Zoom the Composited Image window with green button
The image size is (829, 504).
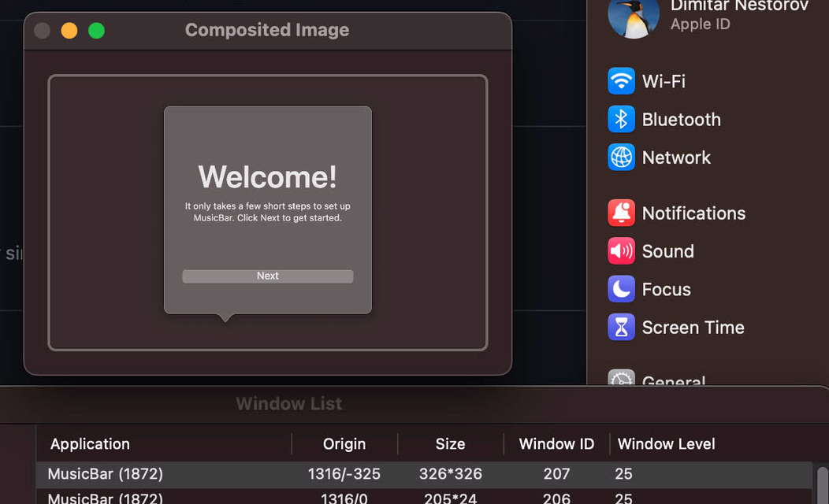pos(96,31)
